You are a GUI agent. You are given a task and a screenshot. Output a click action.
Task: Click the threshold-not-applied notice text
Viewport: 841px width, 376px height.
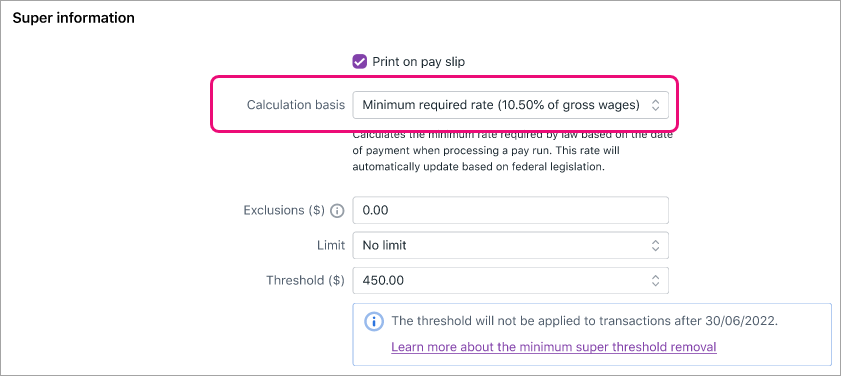pos(585,321)
